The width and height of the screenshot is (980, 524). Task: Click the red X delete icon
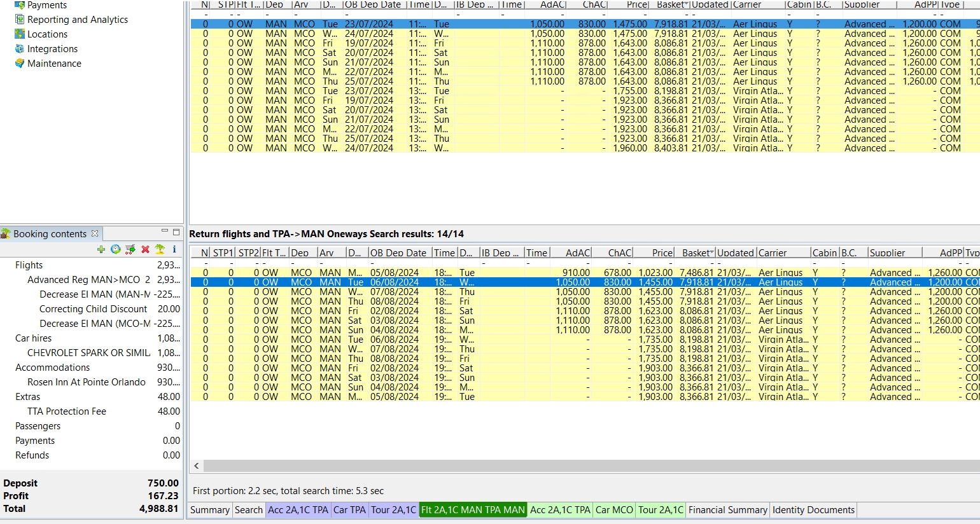[145, 249]
